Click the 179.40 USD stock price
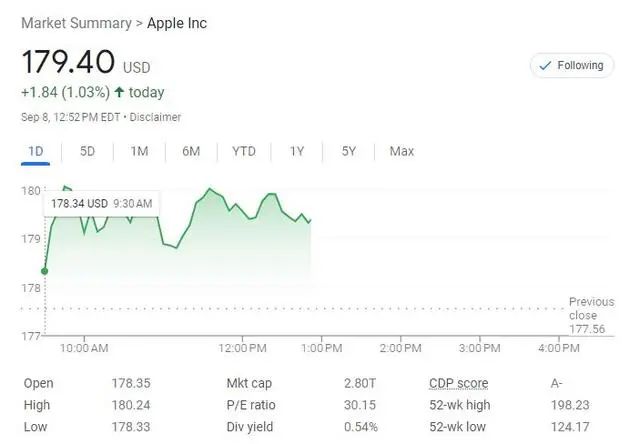The height and width of the screenshot is (444, 640). (x=70, y=63)
